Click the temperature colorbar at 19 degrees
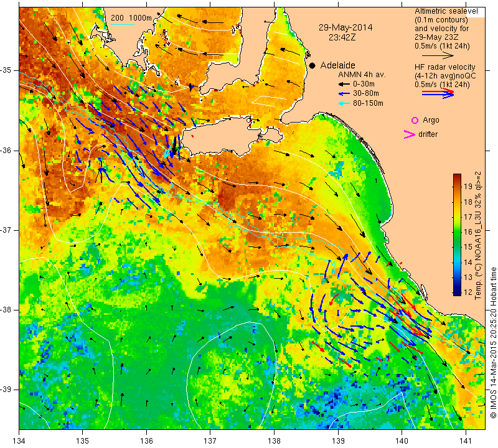The height and width of the screenshot is (448, 498). pos(457,186)
